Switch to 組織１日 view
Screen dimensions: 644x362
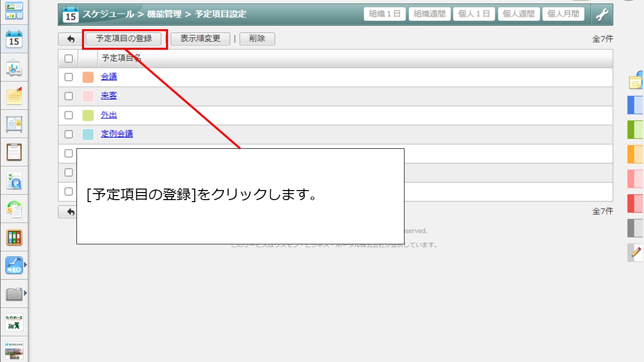(385, 14)
